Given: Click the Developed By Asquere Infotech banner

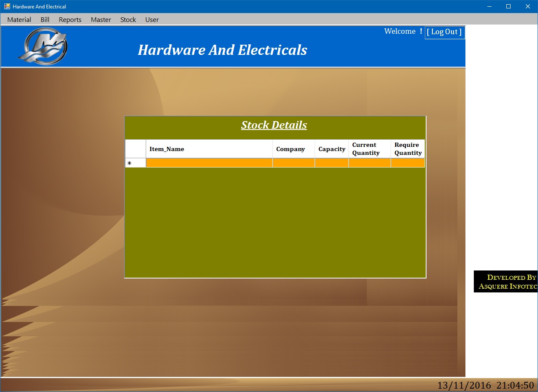Looking at the screenshot, I should (x=506, y=281).
